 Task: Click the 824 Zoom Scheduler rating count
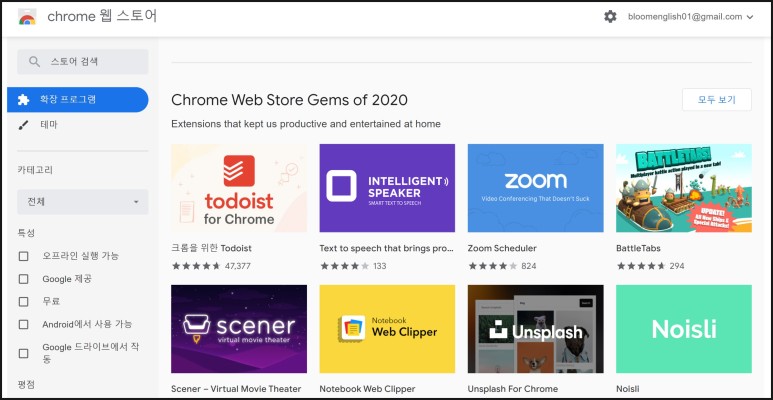coord(528,266)
